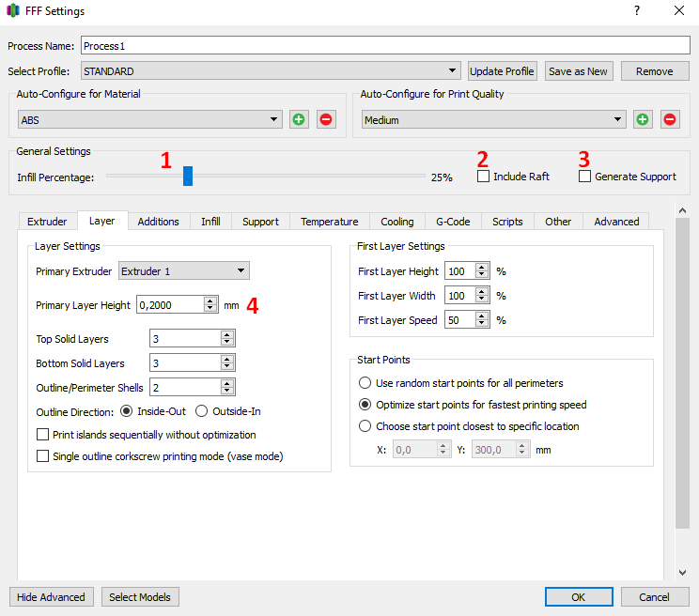Remove the Medium print quality profile (red minus)
Image resolution: width=699 pixels, height=616 pixels.
coord(670,119)
